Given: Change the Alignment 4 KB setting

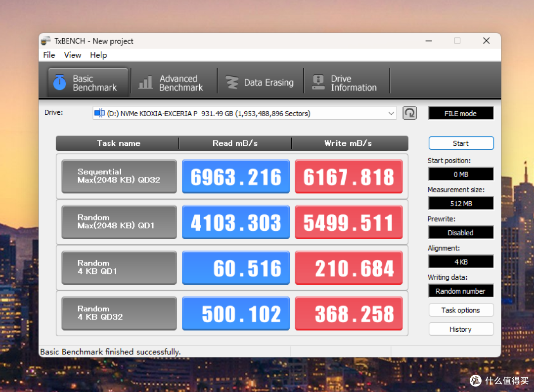Looking at the screenshot, I should click(461, 262).
